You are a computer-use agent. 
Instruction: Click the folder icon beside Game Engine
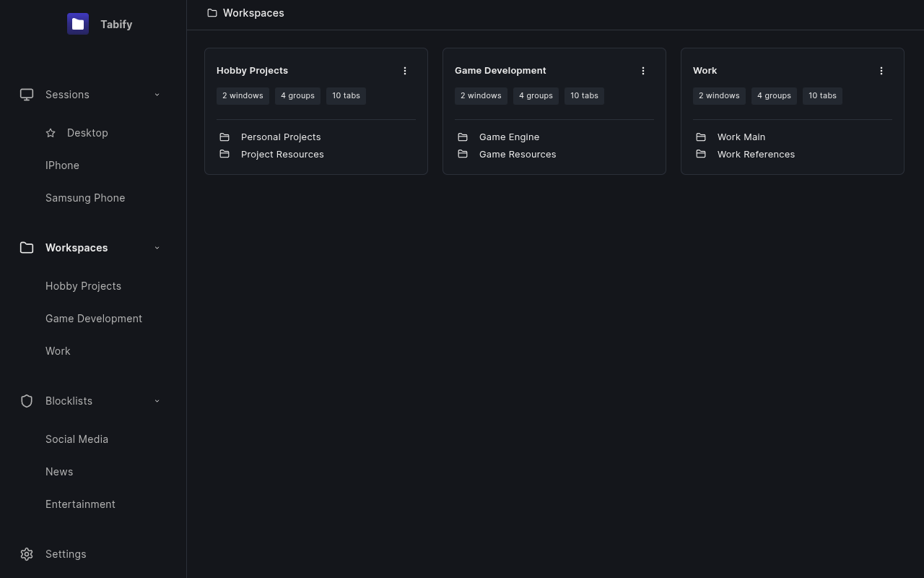pyautogui.click(x=463, y=137)
